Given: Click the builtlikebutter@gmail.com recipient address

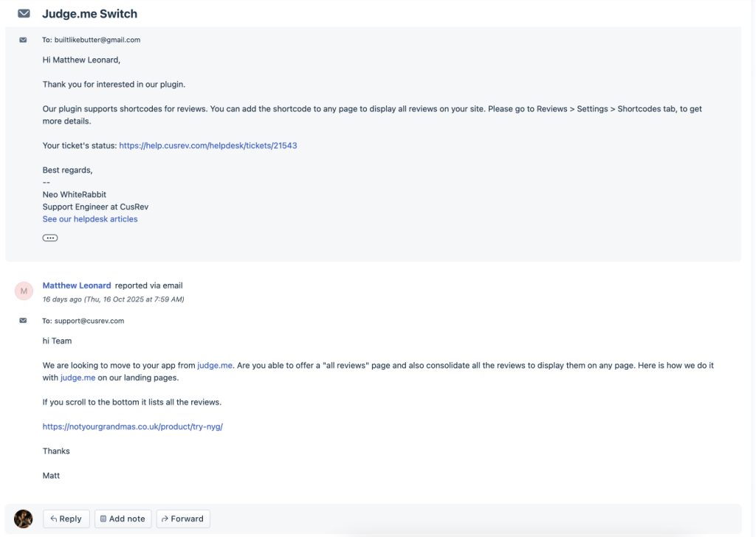Looking at the screenshot, I should click(97, 40).
